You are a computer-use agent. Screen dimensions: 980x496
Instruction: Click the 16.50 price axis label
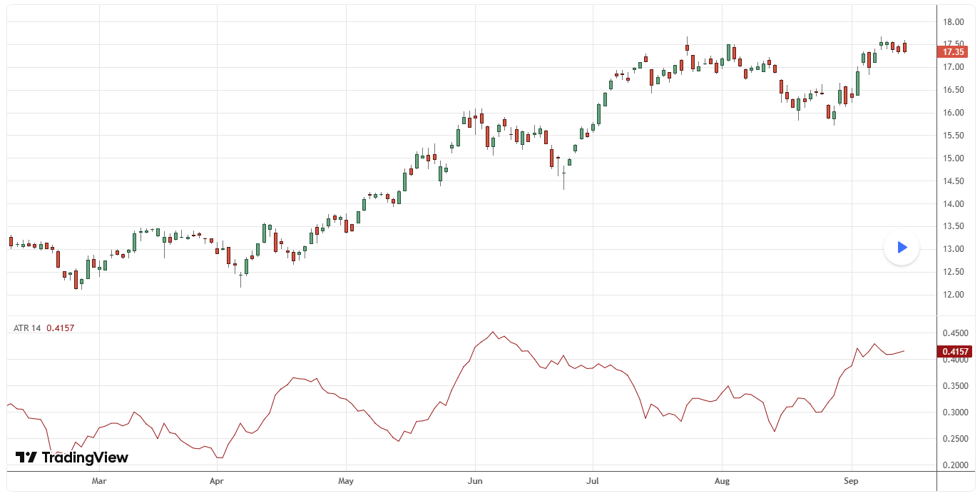point(954,90)
